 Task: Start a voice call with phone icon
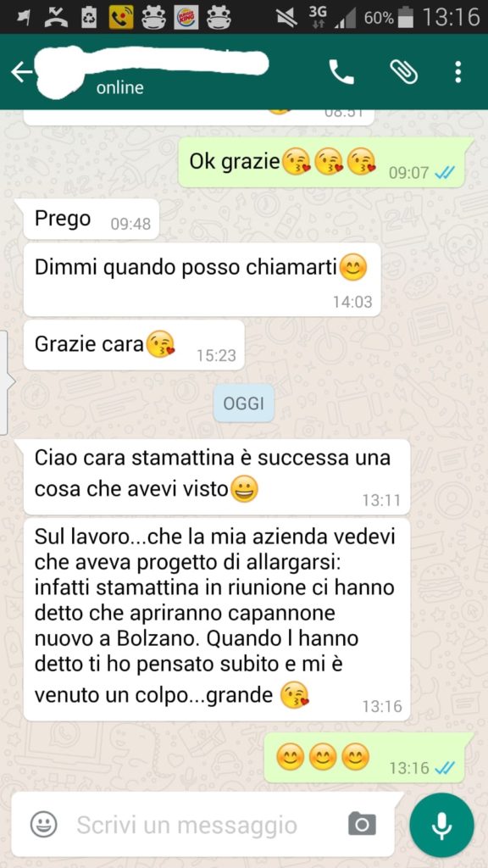341,72
